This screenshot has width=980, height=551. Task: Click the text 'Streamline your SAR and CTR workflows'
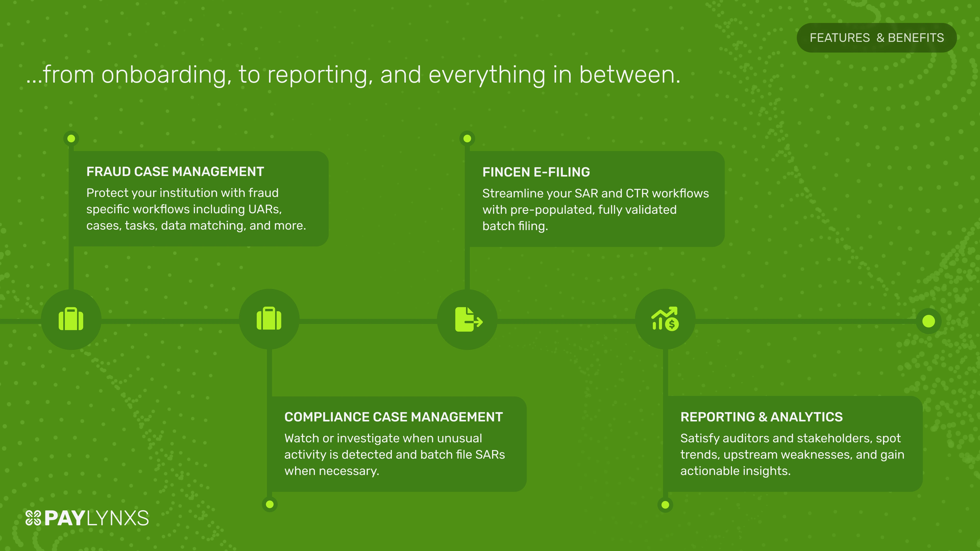pyautogui.click(x=595, y=194)
